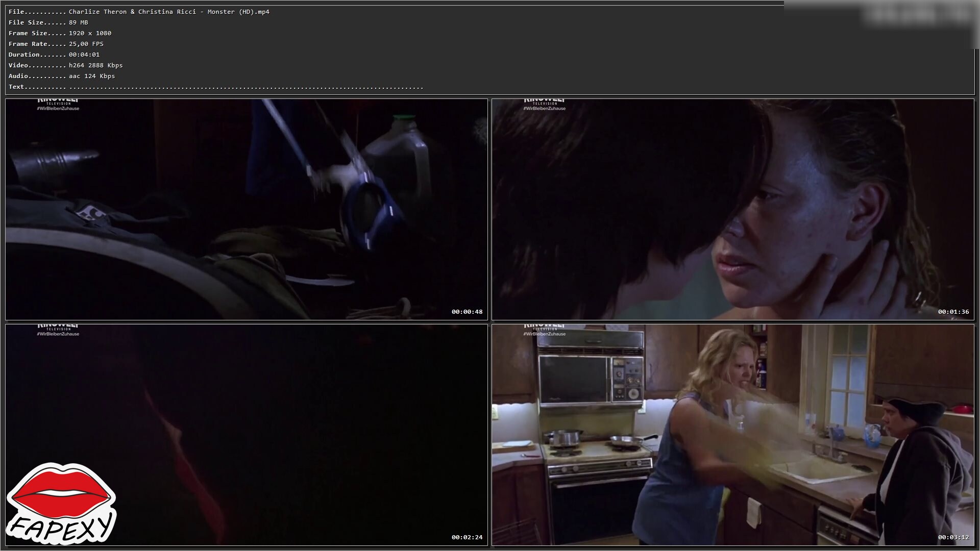
Task: Click the 00:01:36 timestamp label
Action: 953,312
